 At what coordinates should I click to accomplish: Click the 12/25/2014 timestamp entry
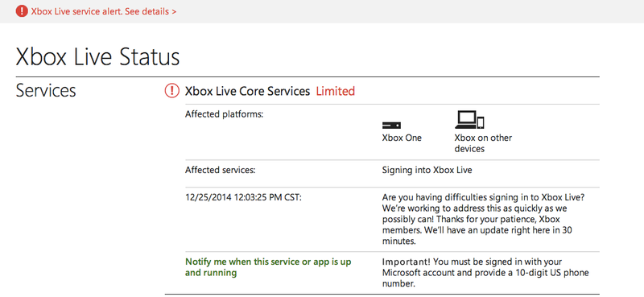(244, 197)
